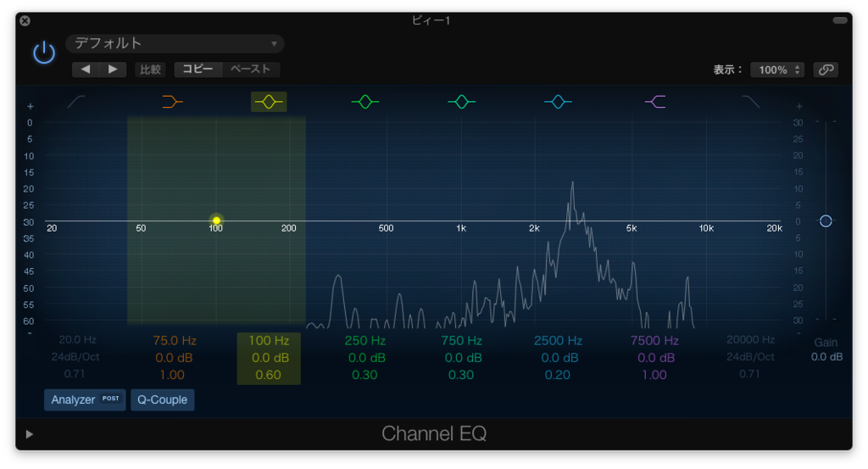This screenshot has height=469, width=868.
Task: Click the 0.0 dB gain under 75.0 Hz
Action: (x=174, y=358)
